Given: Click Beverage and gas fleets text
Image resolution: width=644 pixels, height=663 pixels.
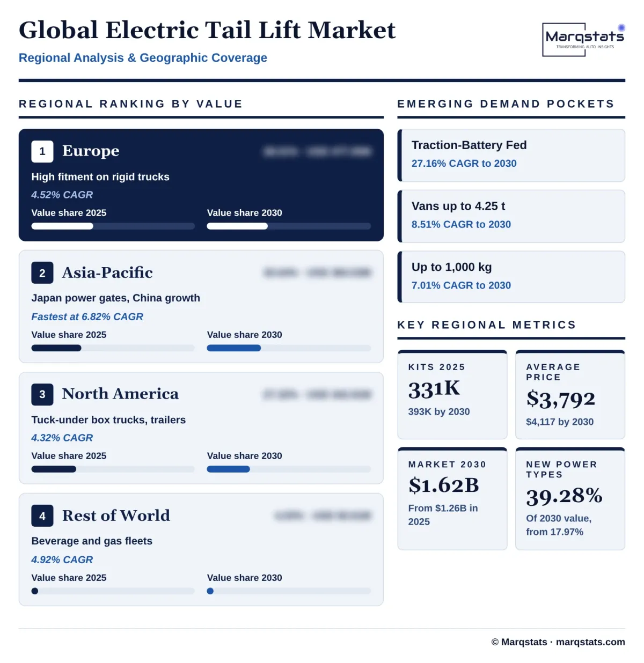Looking at the screenshot, I should tap(92, 541).
